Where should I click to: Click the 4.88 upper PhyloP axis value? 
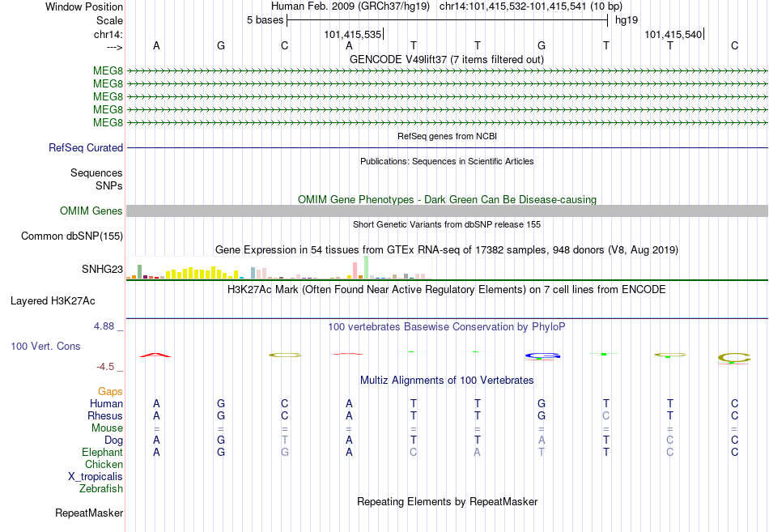click(x=104, y=326)
